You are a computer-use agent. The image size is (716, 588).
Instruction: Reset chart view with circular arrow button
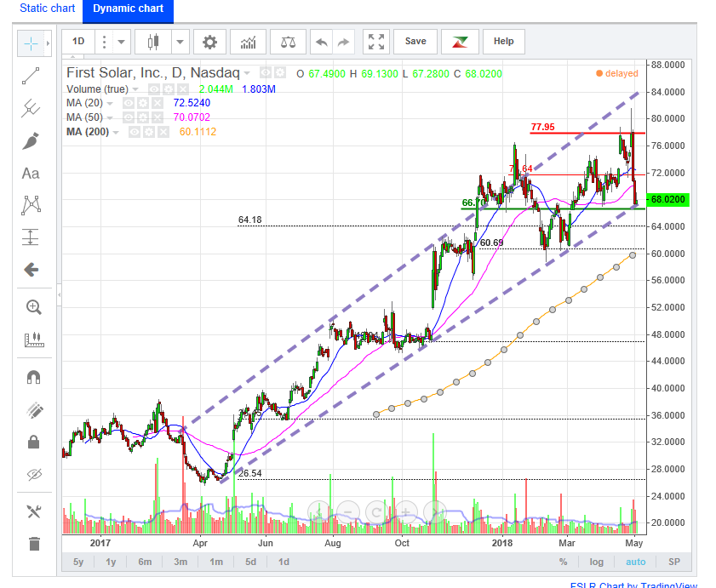coord(376,512)
